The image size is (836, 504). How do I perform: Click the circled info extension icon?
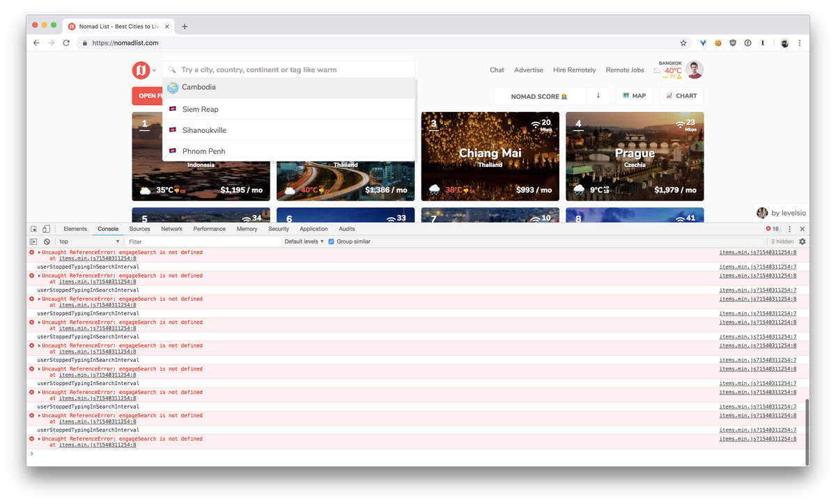click(x=748, y=42)
